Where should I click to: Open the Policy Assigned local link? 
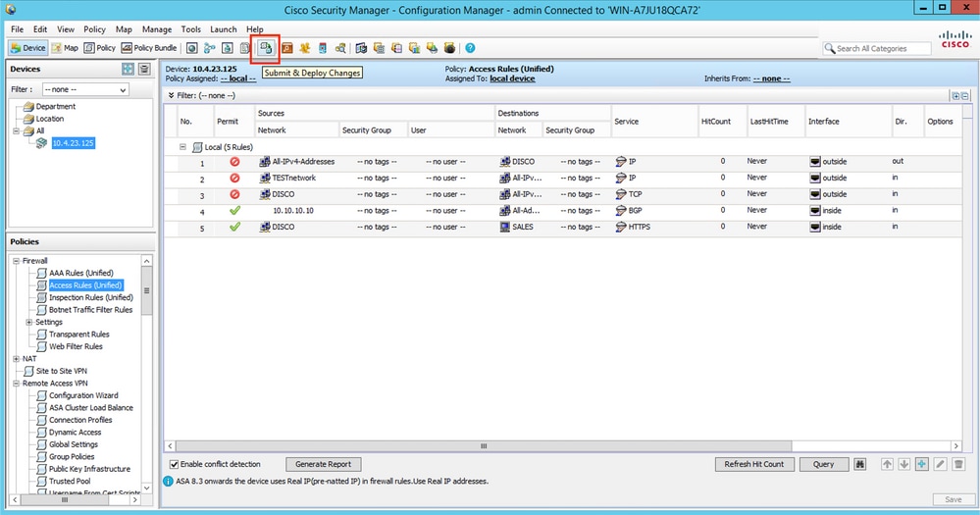pyautogui.click(x=238, y=78)
